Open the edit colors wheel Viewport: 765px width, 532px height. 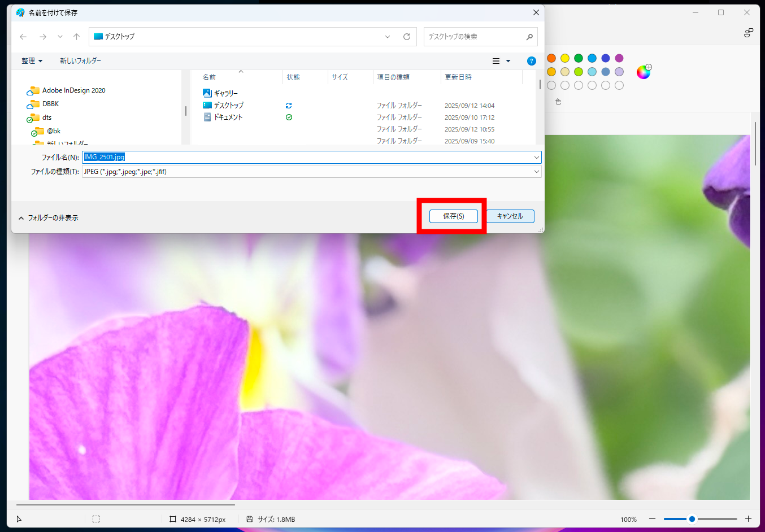pos(643,72)
